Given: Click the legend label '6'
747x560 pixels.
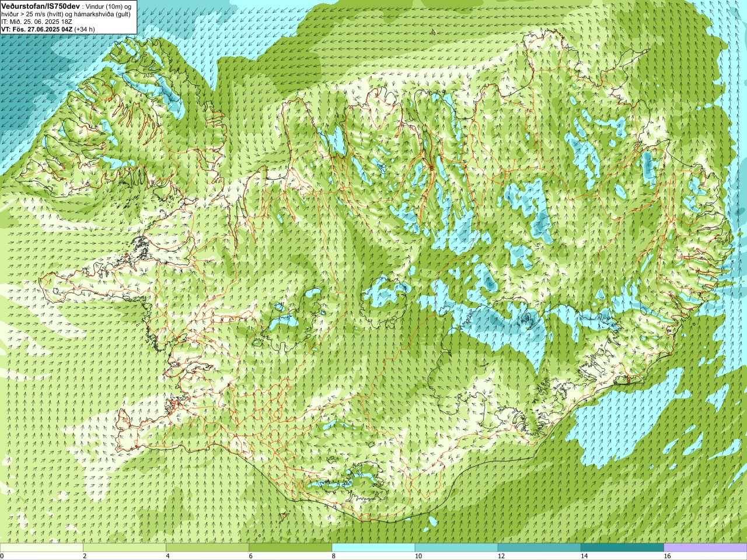Looking at the screenshot, I should click(x=251, y=556).
